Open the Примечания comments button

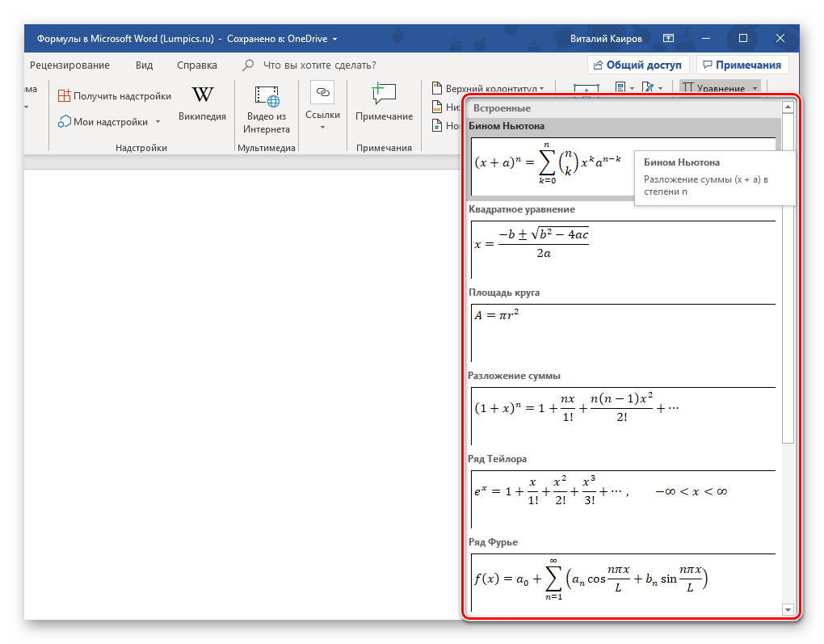pos(742,65)
